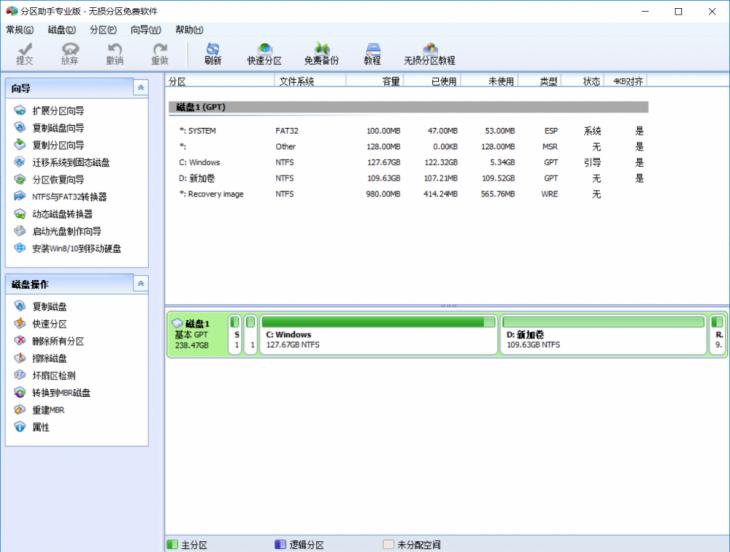Viewport: 730px width, 552px height.
Task: Click the 撤销 (undo) toolbar icon
Action: (x=115, y=54)
